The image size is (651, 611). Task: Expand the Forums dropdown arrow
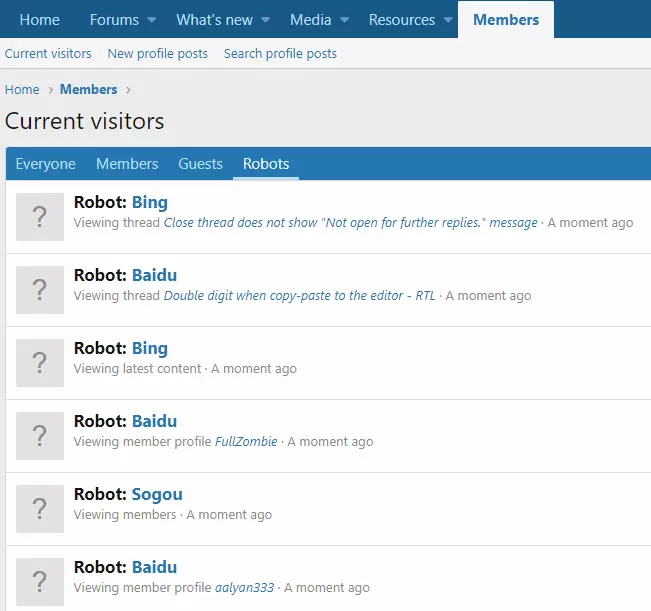[151, 20]
